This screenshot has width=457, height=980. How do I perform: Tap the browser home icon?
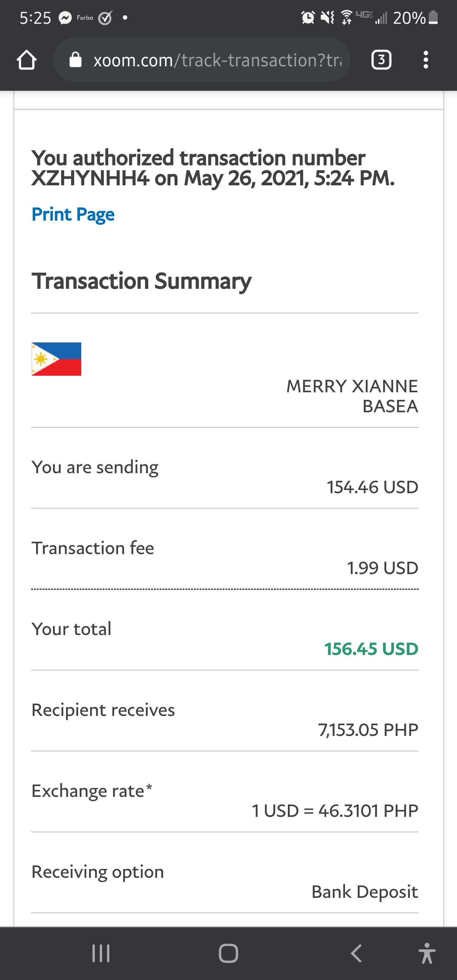click(27, 60)
